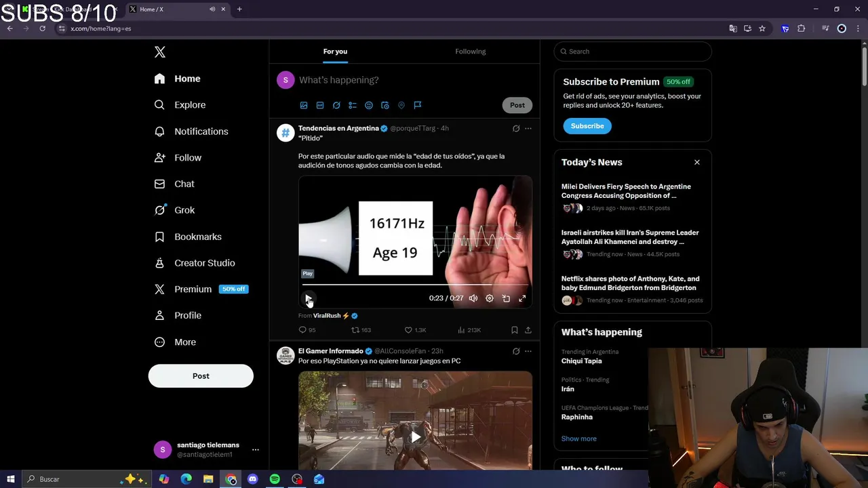This screenshot has height=488, width=868.
Task: Open more options on El Gamer Informado post
Action: pyautogui.click(x=528, y=351)
